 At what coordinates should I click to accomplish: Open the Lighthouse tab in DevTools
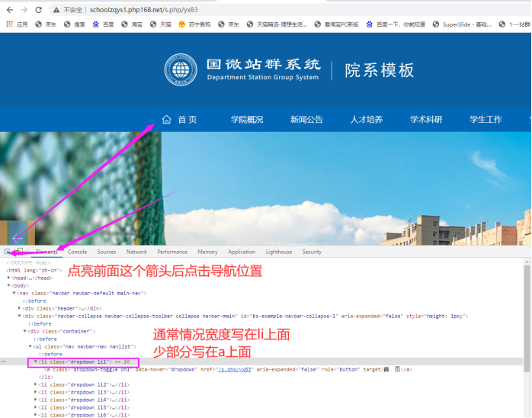click(278, 252)
